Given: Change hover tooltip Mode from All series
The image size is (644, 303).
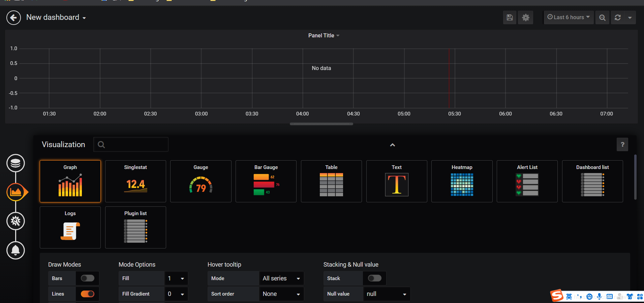Looking at the screenshot, I should 281,278.
